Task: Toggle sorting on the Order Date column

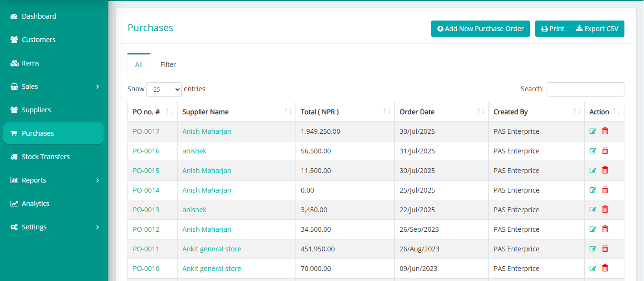Action: (x=481, y=111)
